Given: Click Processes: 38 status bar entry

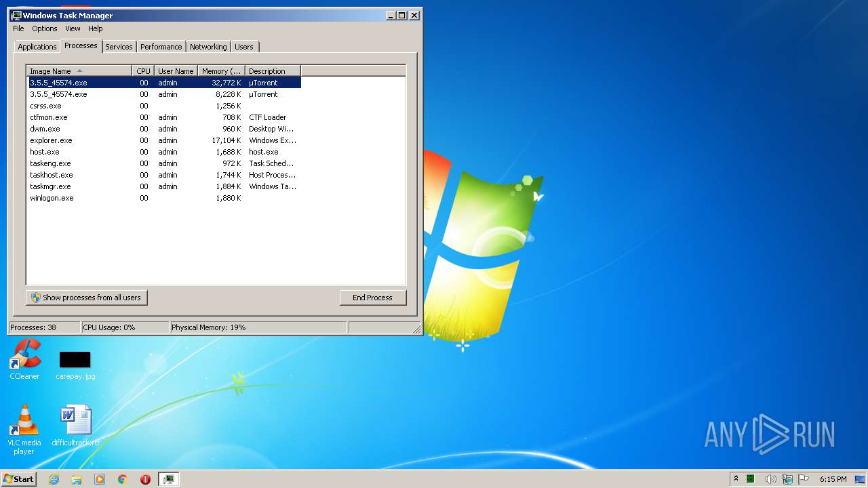Looking at the screenshot, I should click(x=44, y=327).
